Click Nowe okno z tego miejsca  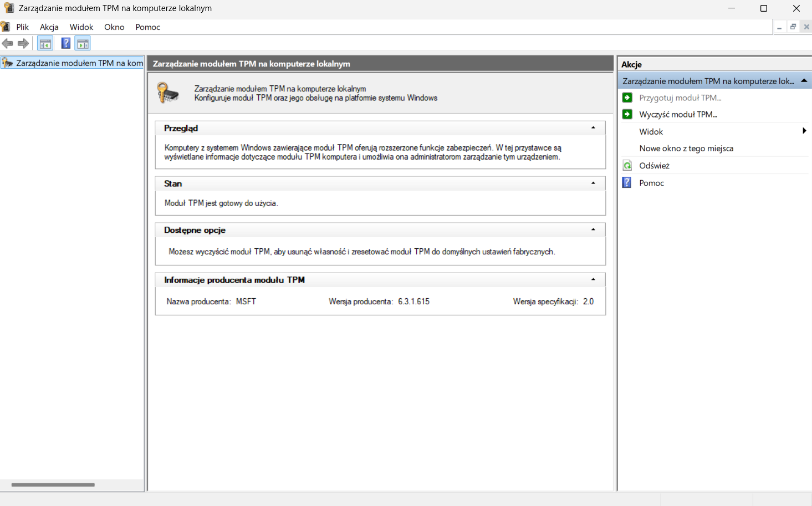[x=686, y=148]
